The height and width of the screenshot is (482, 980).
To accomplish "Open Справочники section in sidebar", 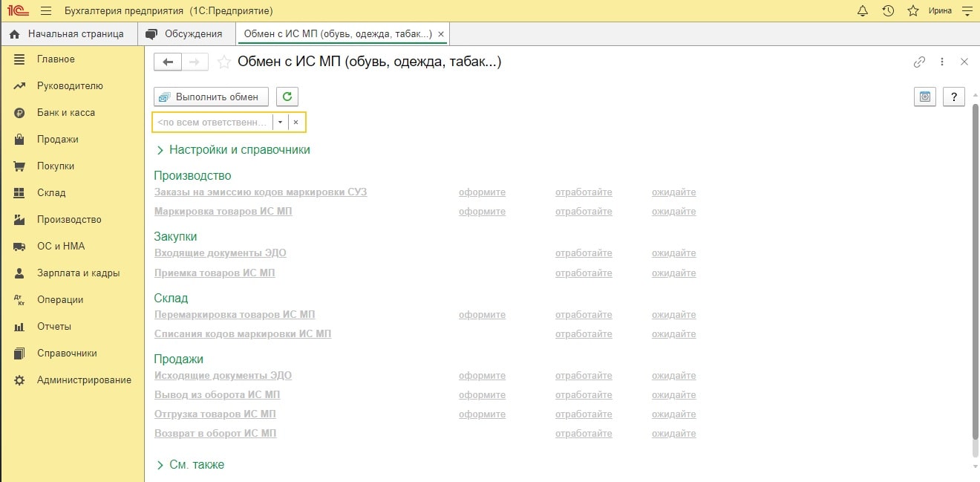I will pyautogui.click(x=67, y=354).
